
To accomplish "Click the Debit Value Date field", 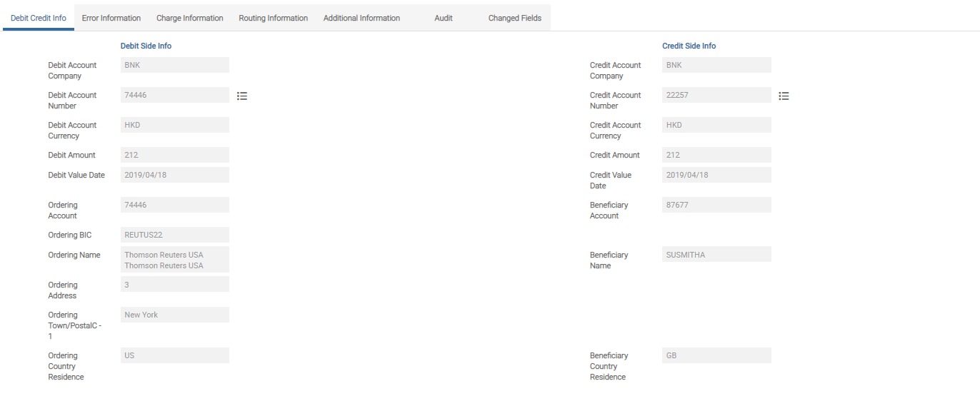I will (x=175, y=175).
